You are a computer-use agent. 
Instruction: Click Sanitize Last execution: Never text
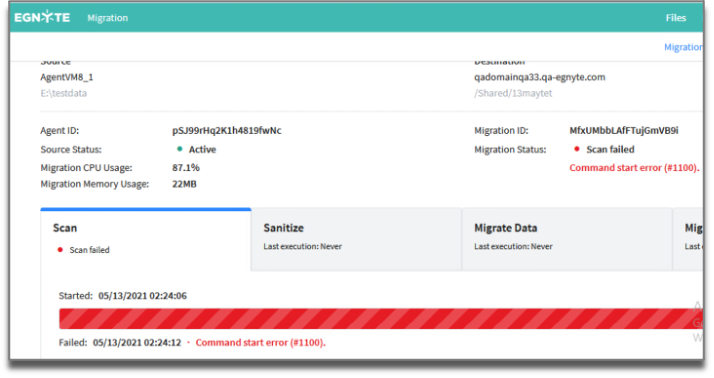(x=302, y=246)
